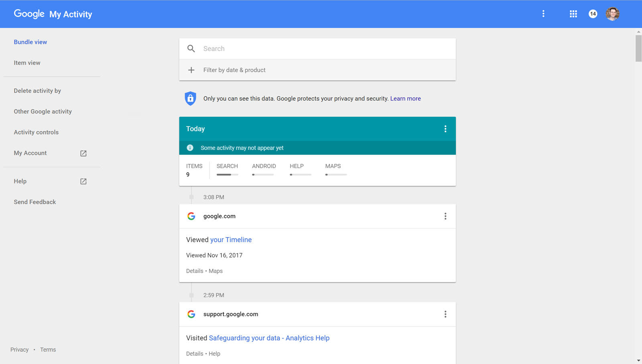
Task: Open Help in the sidebar
Action: click(x=20, y=181)
